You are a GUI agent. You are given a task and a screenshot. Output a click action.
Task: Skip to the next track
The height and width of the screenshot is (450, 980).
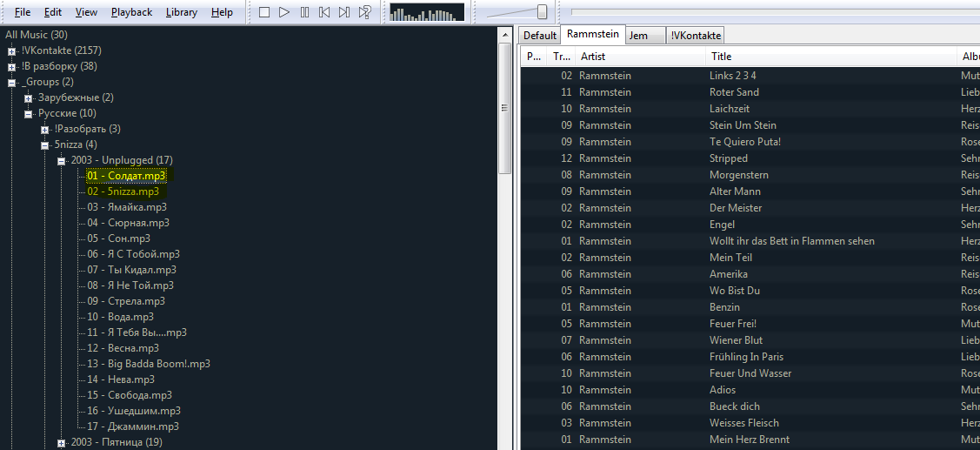tap(344, 12)
